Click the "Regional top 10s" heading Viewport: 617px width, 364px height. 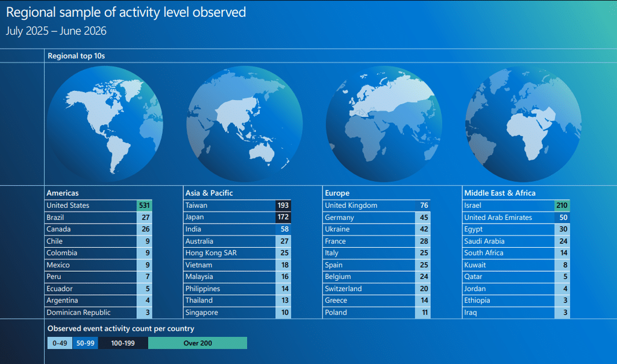click(77, 56)
